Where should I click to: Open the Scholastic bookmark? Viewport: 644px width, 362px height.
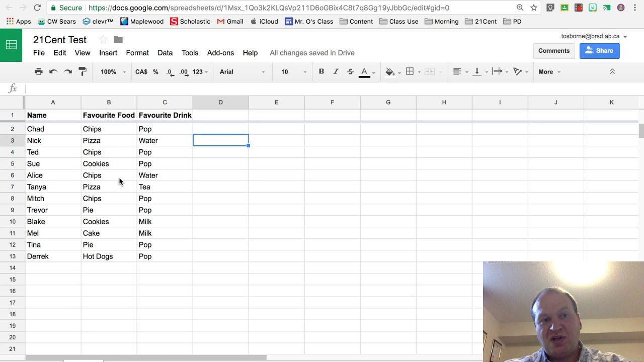[190, 22]
